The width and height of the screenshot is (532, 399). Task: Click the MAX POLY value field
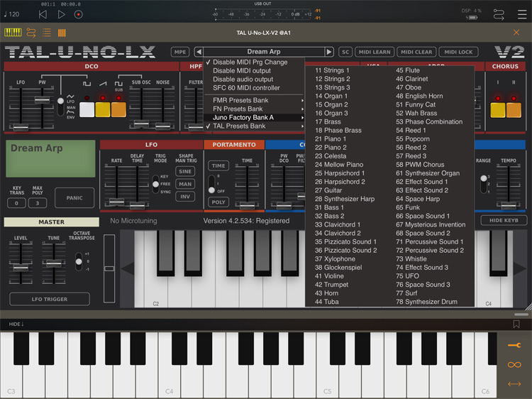[38, 203]
